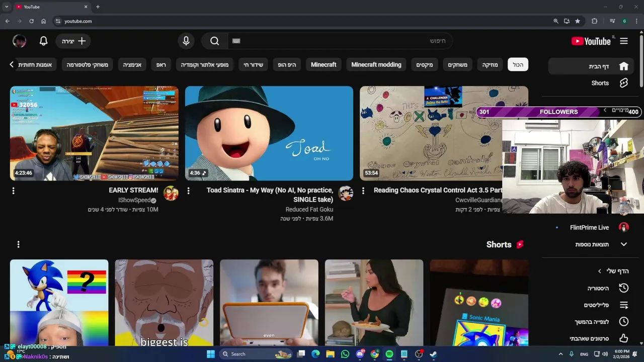The height and width of the screenshot is (362, 644).
Task: Open the Chrome three-dot menu
Action: (x=636, y=21)
